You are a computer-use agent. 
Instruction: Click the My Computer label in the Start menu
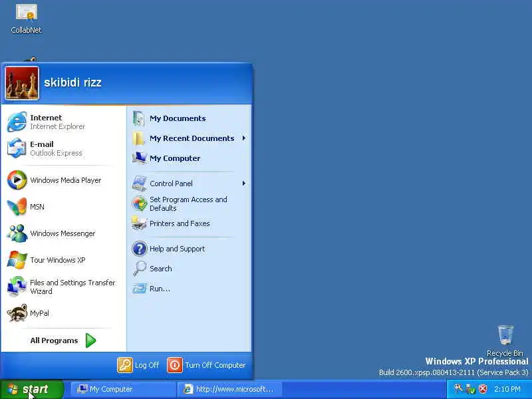175,158
